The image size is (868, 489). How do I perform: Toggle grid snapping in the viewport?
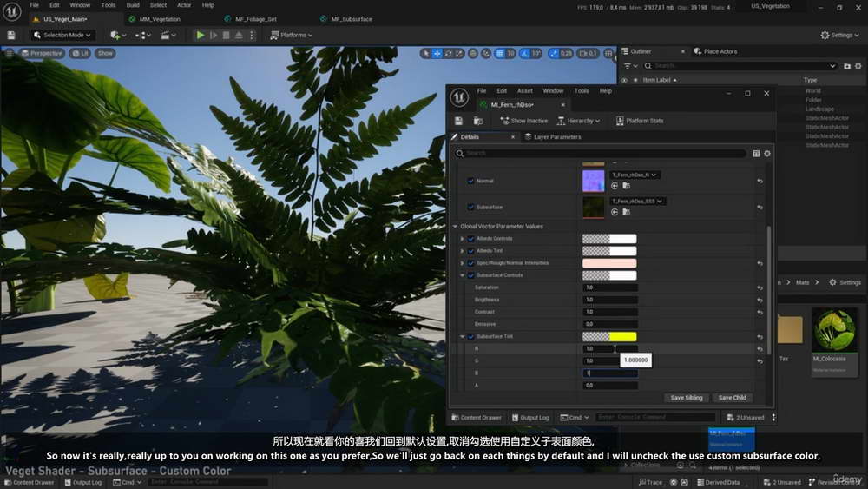500,53
